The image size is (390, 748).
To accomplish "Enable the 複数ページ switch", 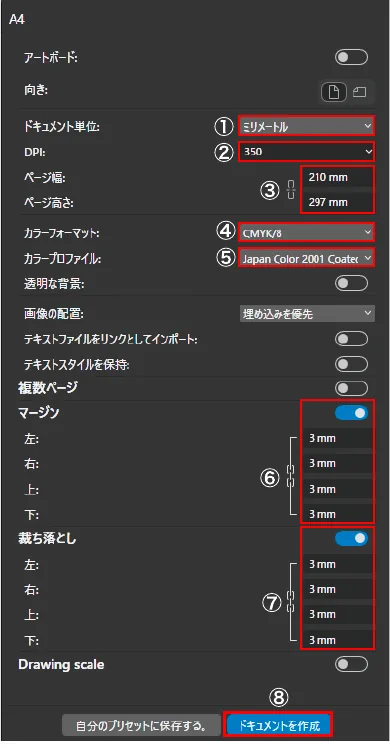I will pyautogui.click(x=351, y=388).
